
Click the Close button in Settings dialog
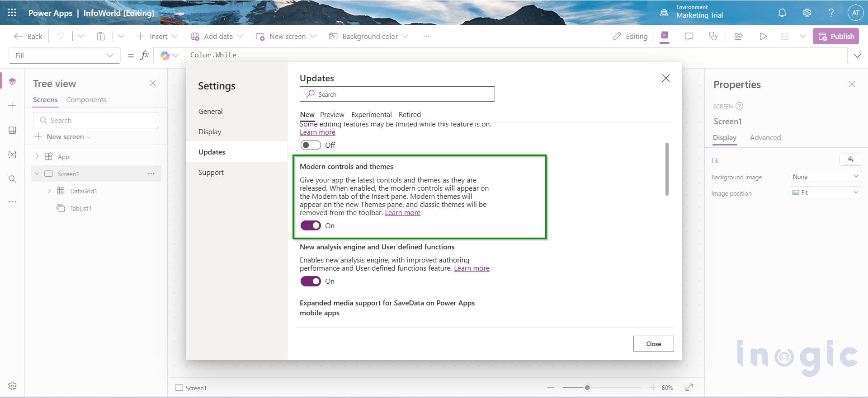coord(653,344)
